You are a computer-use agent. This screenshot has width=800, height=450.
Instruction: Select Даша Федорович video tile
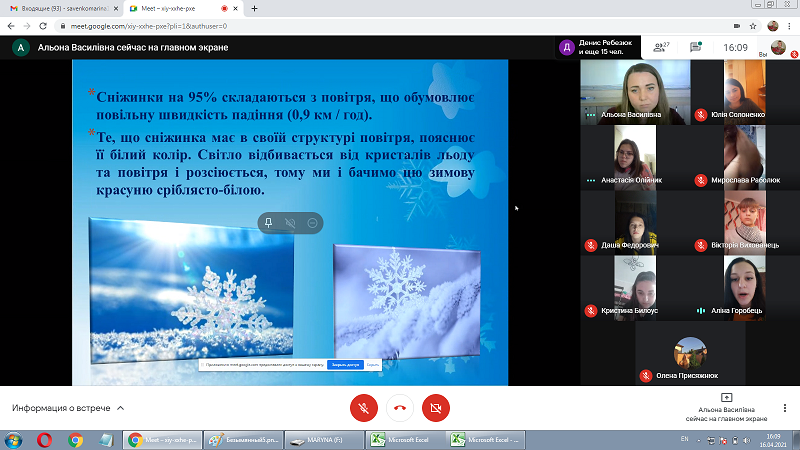pos(635,222)
